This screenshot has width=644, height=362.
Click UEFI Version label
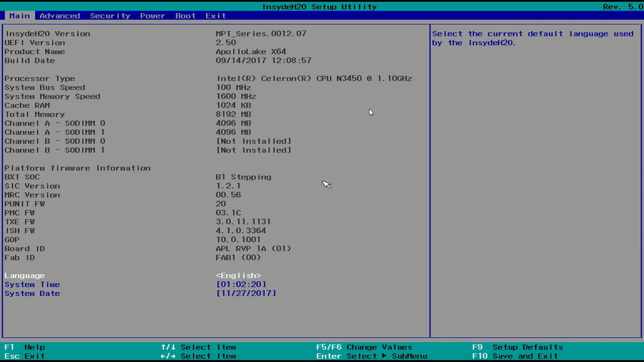pyautogui.click(x=35, y=42)
